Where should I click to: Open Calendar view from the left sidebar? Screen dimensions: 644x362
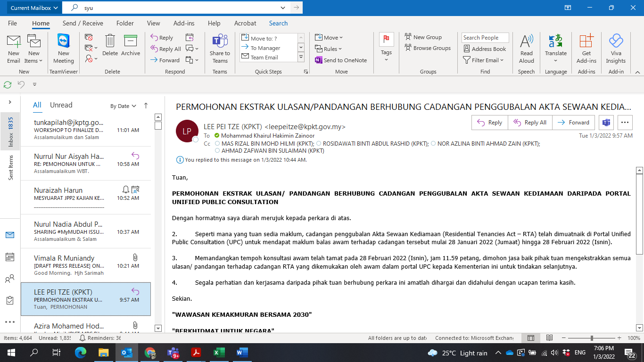pyautogui.click(x=9, y=257)
